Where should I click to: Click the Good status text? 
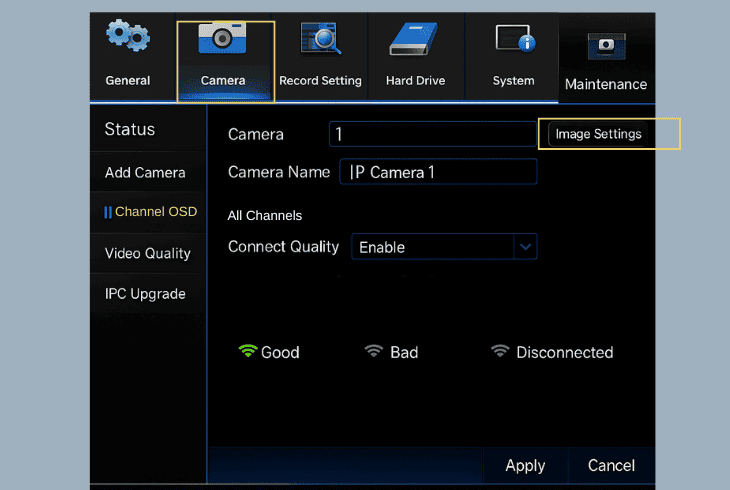[280, 353]
